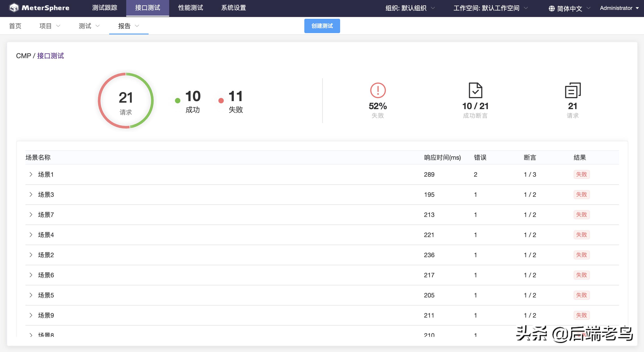Click response time 195 for 场景3
Image resolution: width=644 pixels, height=352 pixels.
[x=429, y=194]
